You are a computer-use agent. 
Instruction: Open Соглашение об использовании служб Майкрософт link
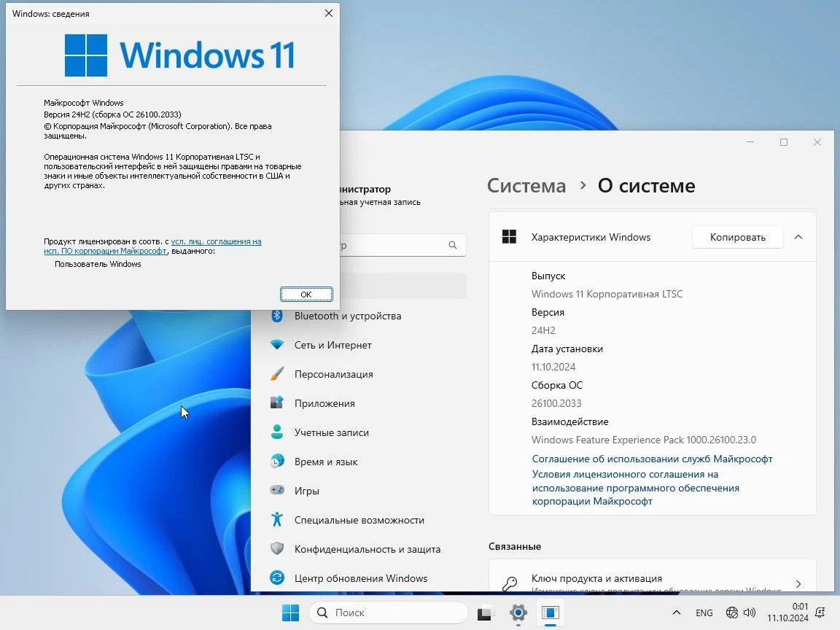click(x=652, y=459)
